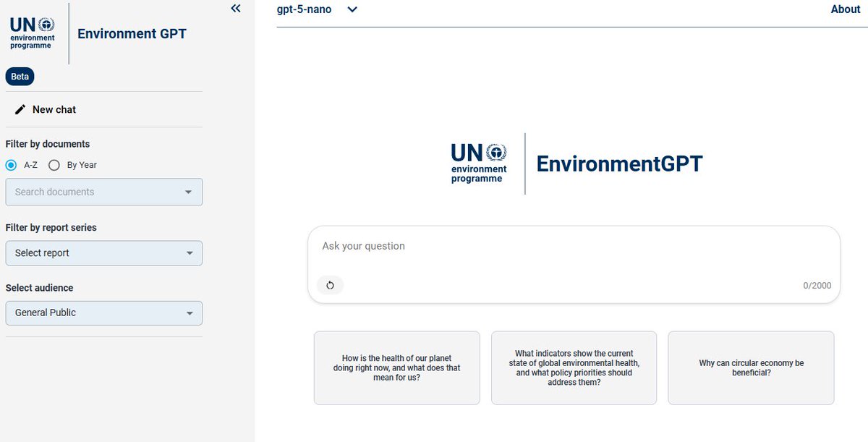Viewport: 868px width, 442px height.
Task: Click the reset icon in question box
Action: tap(330, 285)
